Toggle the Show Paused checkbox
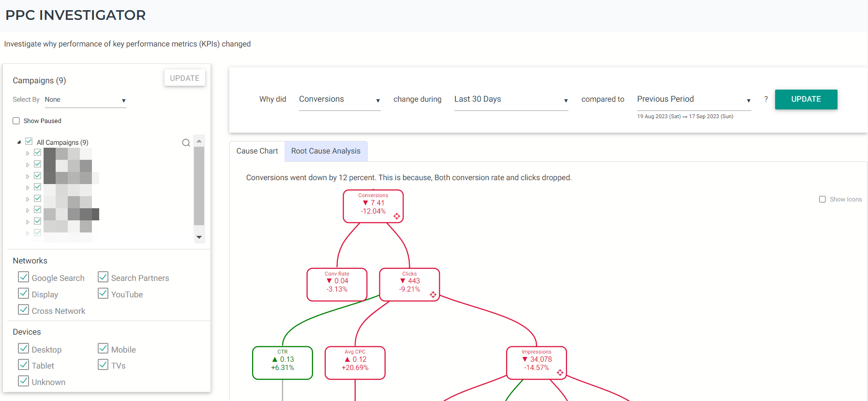This screenshot has width=868, height=401. point(16,121)
